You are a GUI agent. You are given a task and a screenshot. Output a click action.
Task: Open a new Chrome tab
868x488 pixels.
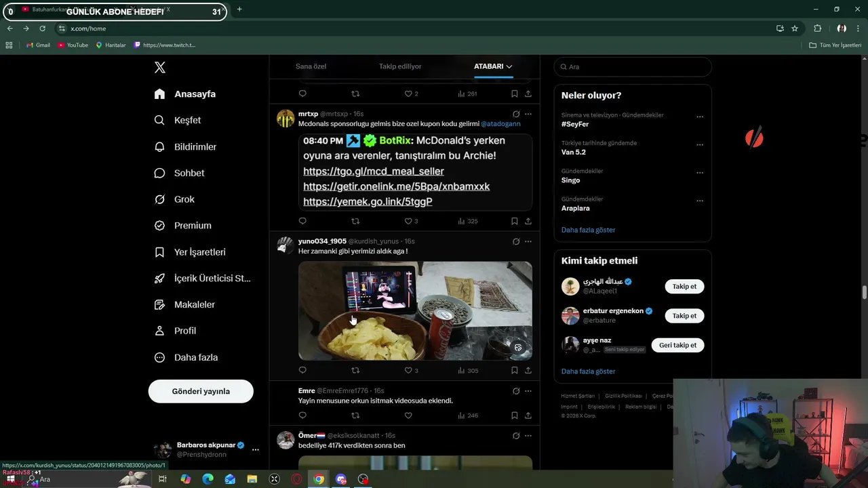[239, 9]
